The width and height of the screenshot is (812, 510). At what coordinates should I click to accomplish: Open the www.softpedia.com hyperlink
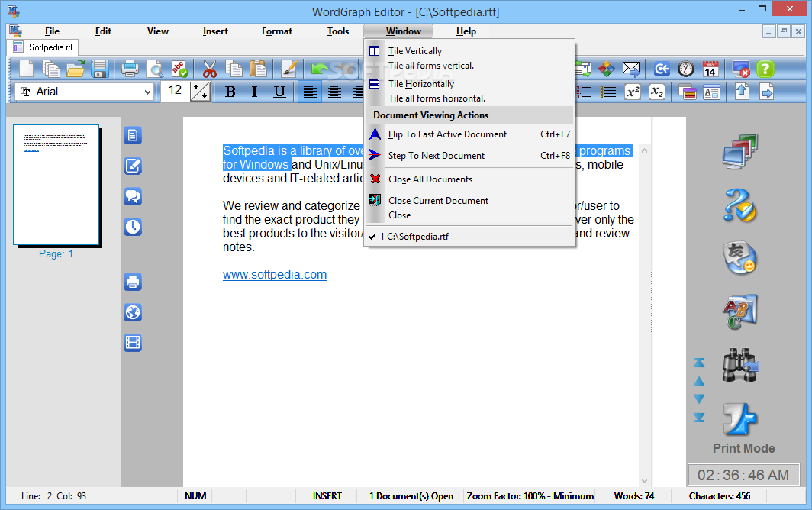coord(275,275)
